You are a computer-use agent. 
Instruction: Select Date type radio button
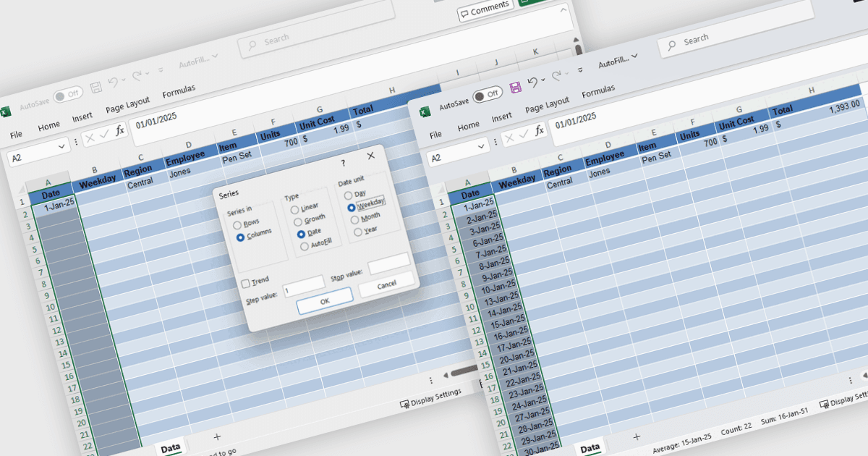click(302, 235)
